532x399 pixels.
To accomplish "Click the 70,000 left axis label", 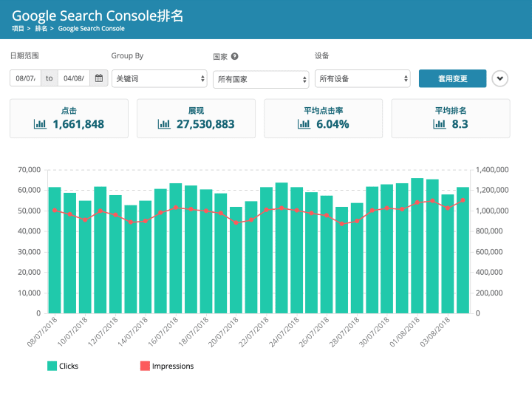I will [29, 170].
